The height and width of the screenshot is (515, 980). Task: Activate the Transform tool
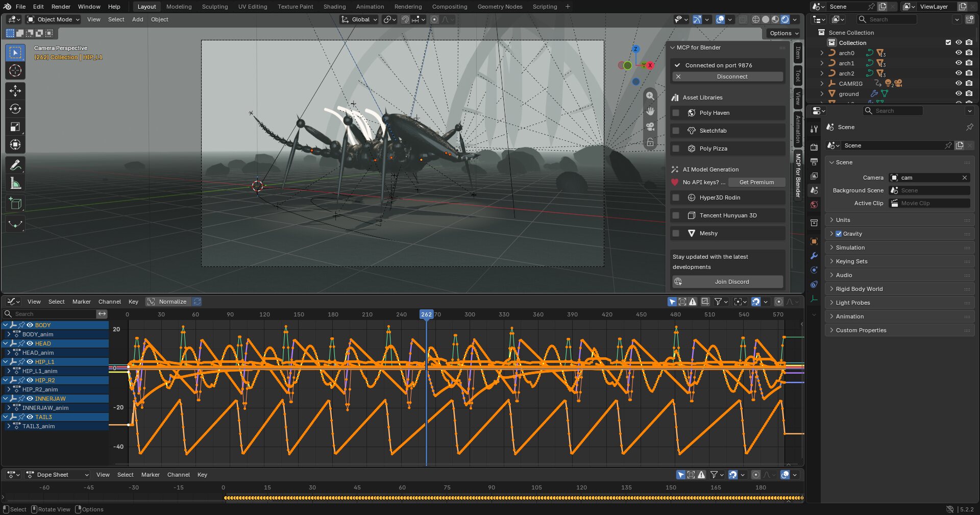pos(15,144)
